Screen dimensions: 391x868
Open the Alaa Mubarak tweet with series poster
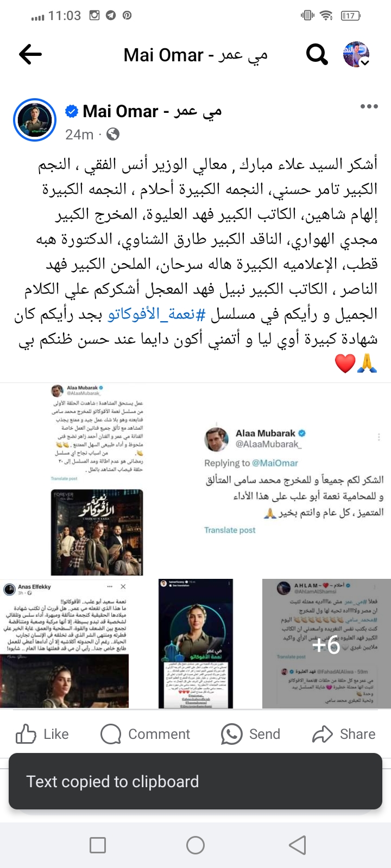(x=97, y=479)
